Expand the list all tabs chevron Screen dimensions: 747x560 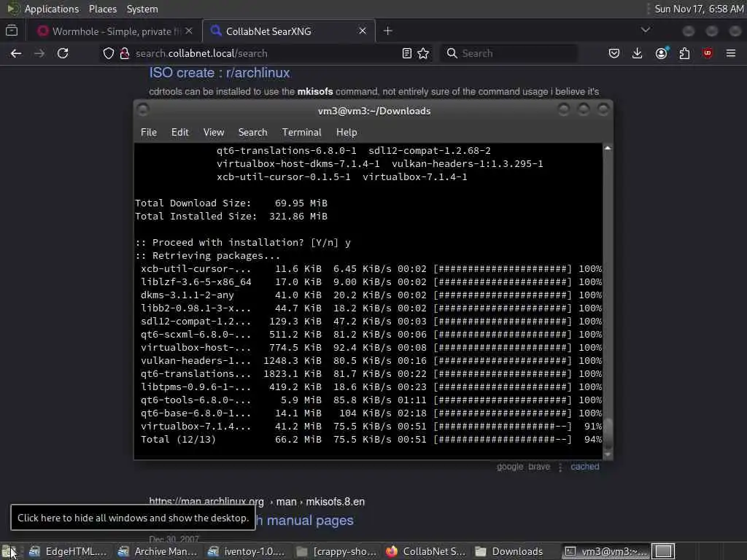[x=646, y=30]
